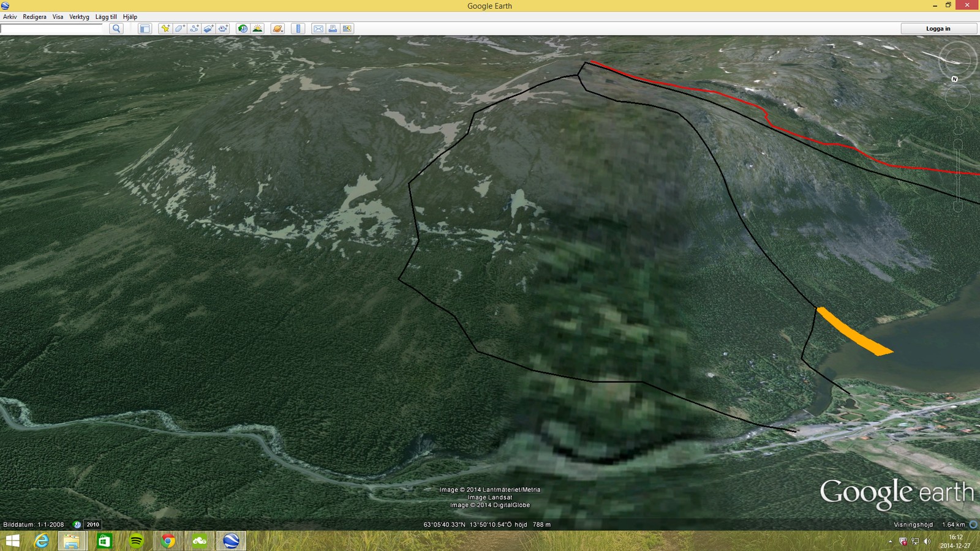980x551 pixels.
Task: Select the Add Polygon tool
Action: click(179, 29)
